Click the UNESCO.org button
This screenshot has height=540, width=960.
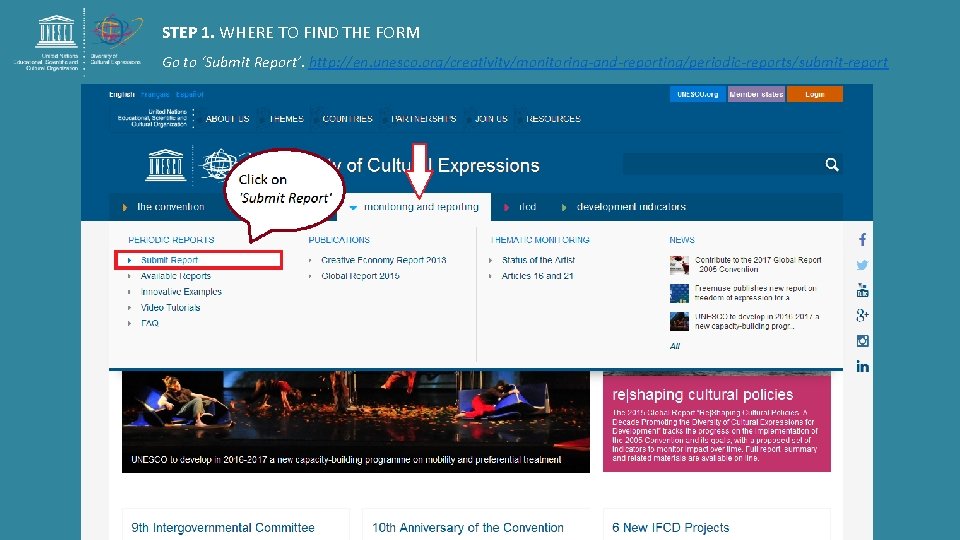[697, 94]
